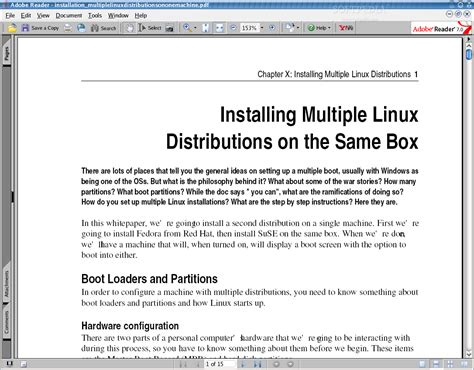474x370 pixels.
Task: Open the Edit menu
Action: pyautogui.click(x=26, y=15)
